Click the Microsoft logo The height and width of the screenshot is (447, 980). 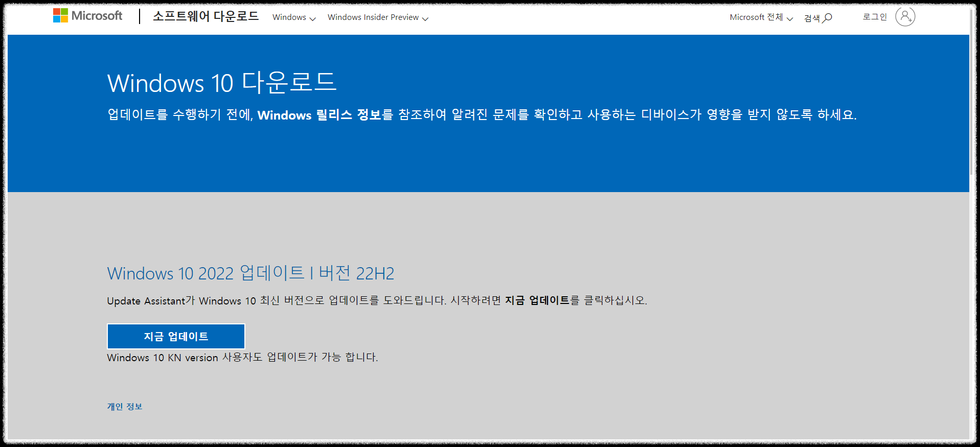pyautogui.click(x=87, y=16)
